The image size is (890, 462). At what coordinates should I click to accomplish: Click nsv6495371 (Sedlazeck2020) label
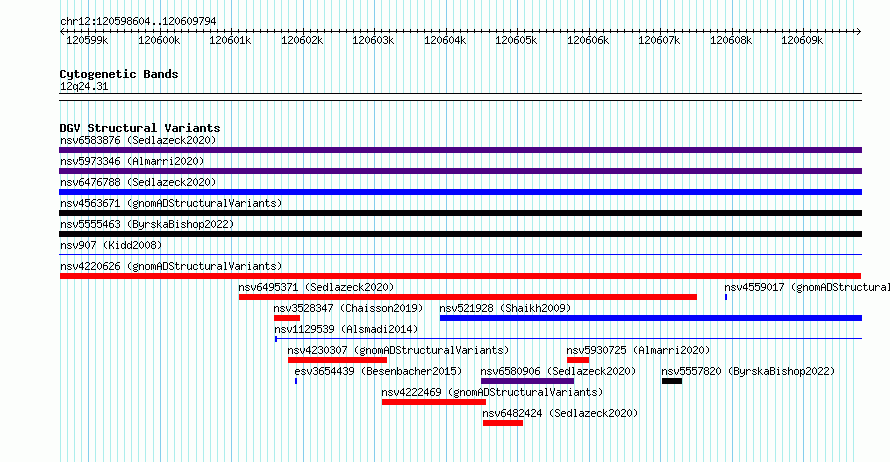coord(316,287)
